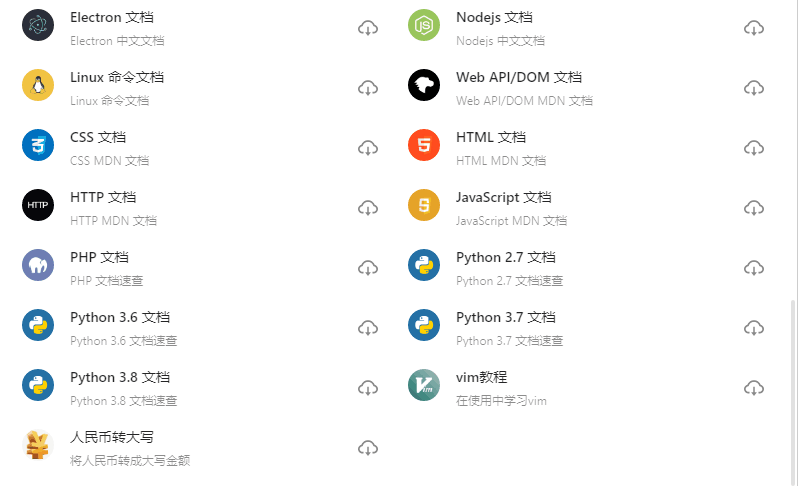The width and height of the screenshot is (806, 486).
Task: Click download icon for HTTP 文档
Action: click(x=368, y=208)
